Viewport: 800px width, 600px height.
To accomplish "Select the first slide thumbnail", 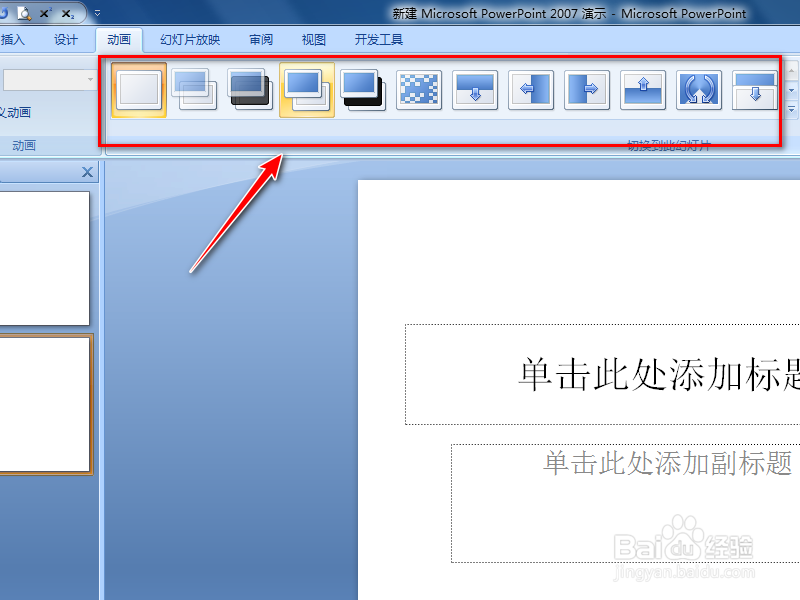I will 44,258.
